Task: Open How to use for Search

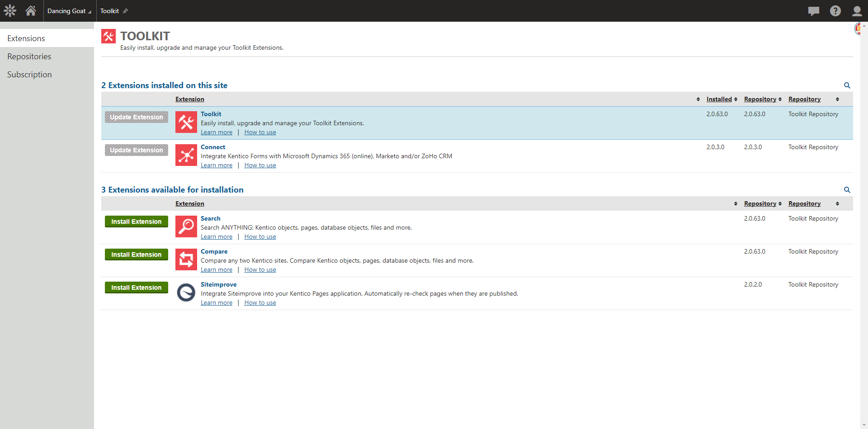Action: click(x=260, y=236)
